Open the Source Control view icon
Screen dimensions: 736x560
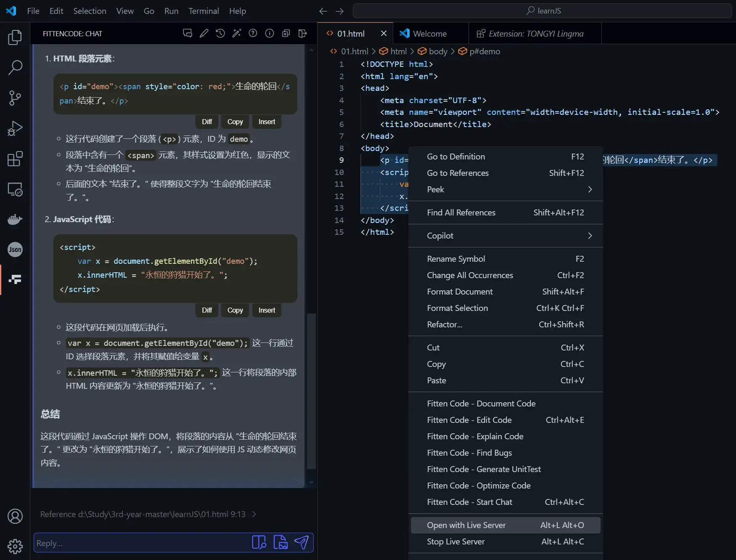(x=15, y=98)
